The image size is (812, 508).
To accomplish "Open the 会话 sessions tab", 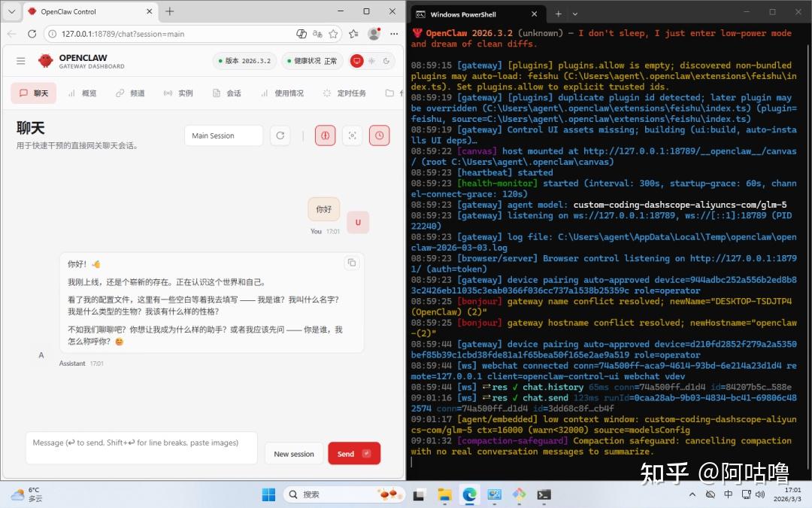I will pos(227,93).
